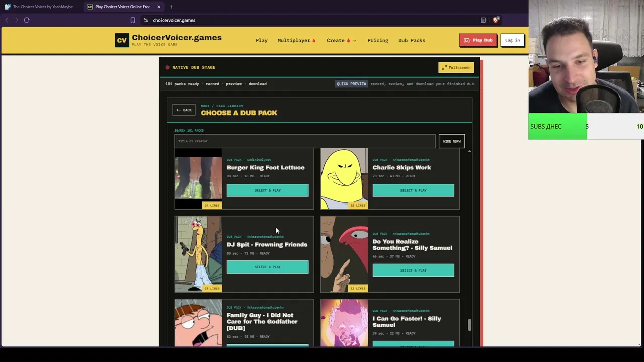The image size is (644, 362).
Task: Click the Charlie Skips Work title
Action: pyautogui.click(x=402, y=168)
